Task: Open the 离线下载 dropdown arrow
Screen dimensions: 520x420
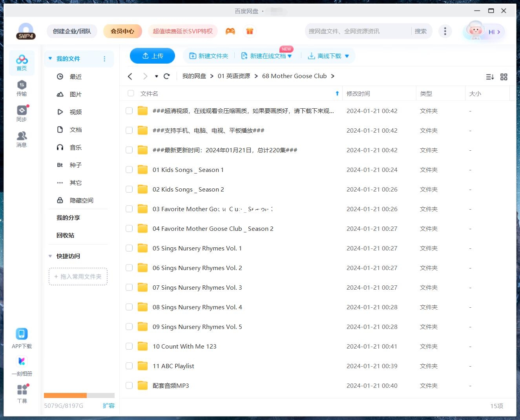Action: click(x=347, y=56)
